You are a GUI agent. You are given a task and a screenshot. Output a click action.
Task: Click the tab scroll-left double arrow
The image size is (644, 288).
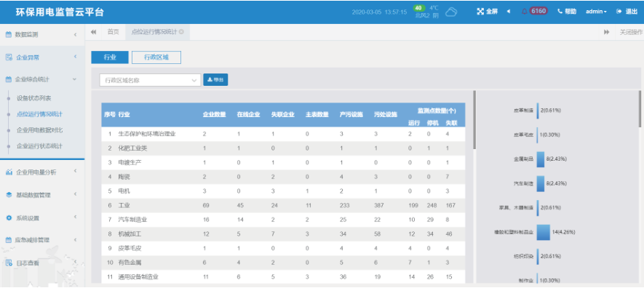pyautogui.click(x=93, y=32)
